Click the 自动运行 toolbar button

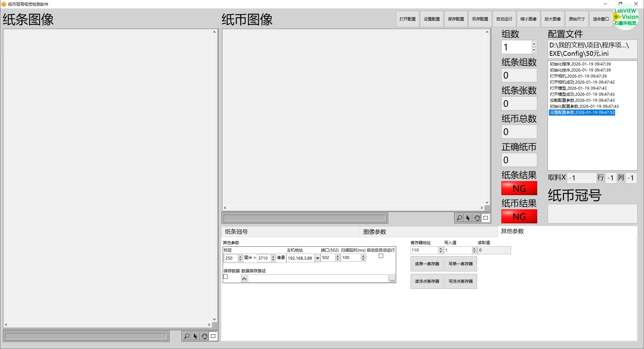coord(504,19)
